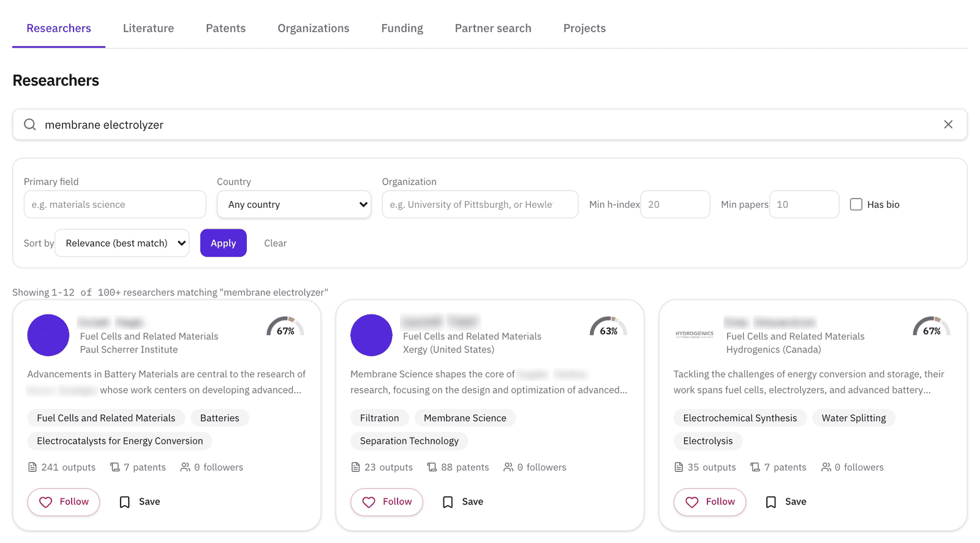Image resolution: width=980 pixels, height=543 pixels.
Task: Click outputs document icon beside 241 outputs
Action: [x=32, y=467]
